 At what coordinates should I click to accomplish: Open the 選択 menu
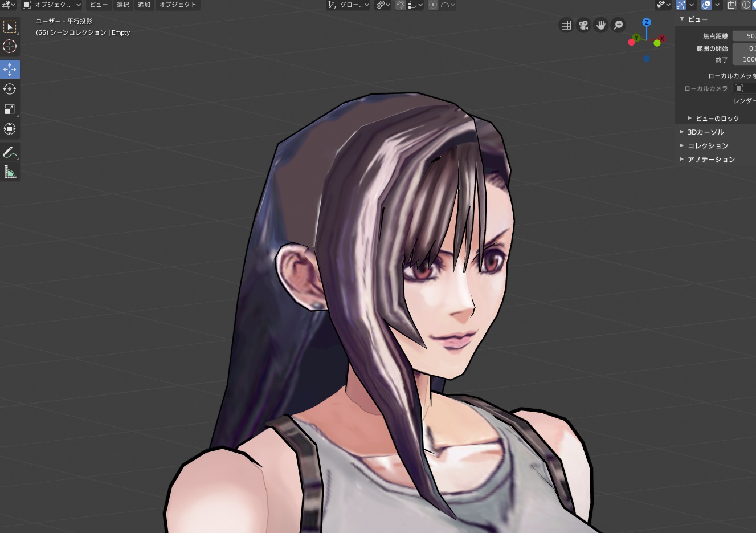[123, 5]
